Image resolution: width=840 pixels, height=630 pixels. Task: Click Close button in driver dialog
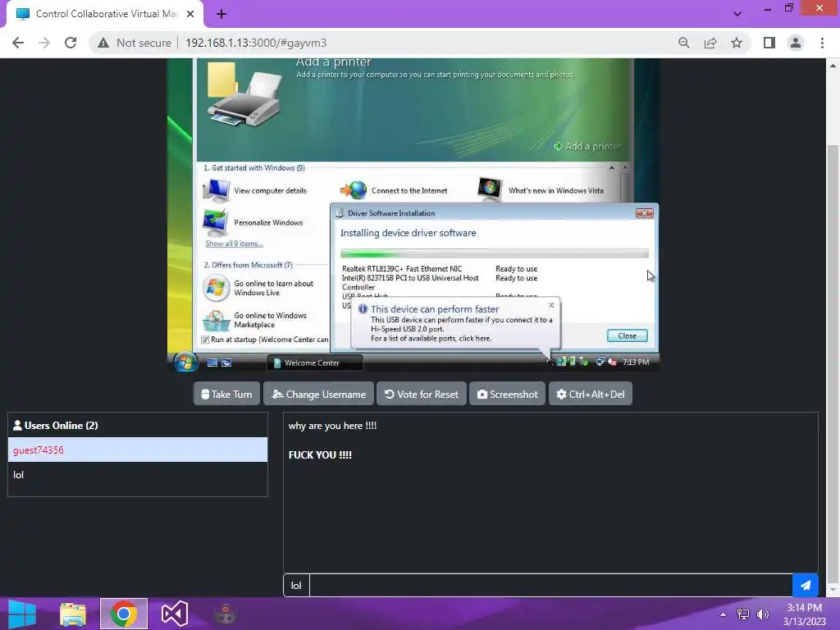pos(628,336)
